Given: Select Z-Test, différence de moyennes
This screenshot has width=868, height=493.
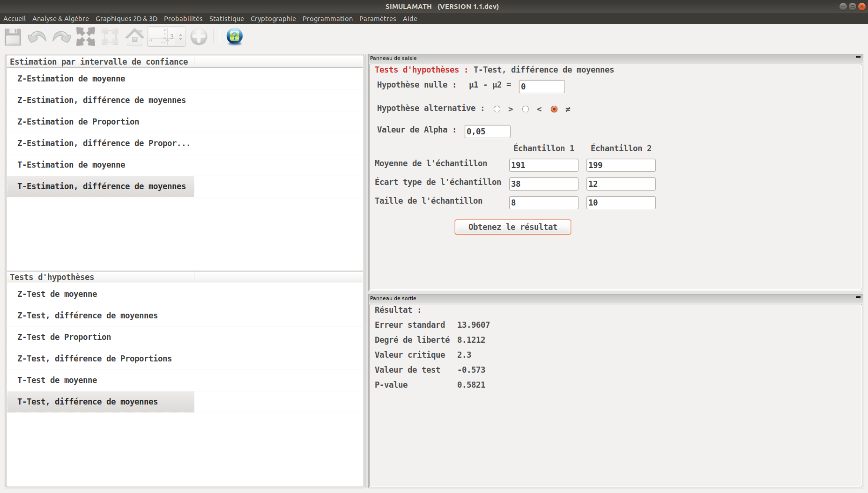Looking at the screenshot, I should coord(101,316).
